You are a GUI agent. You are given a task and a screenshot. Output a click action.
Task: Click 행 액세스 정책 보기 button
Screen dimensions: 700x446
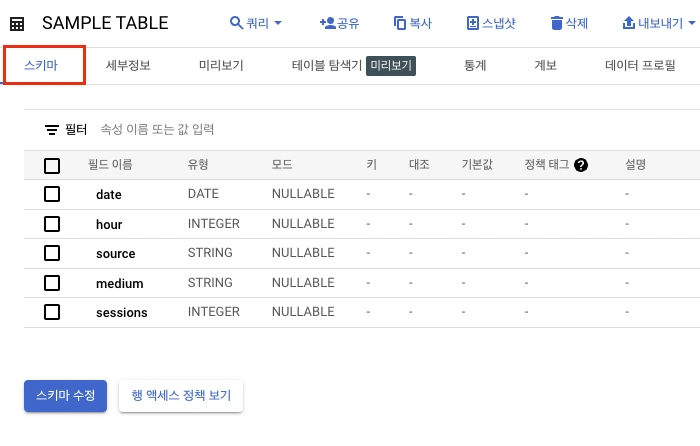click(x=181, y=396)
